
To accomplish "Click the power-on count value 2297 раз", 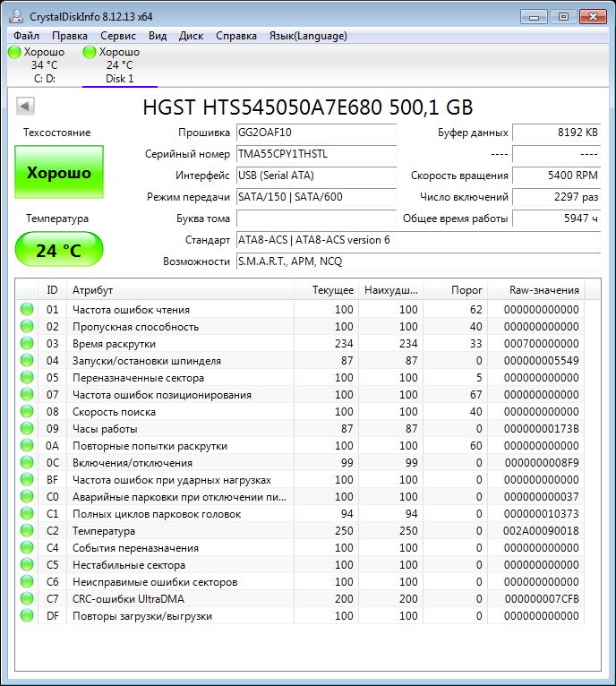I will (557, 197).
